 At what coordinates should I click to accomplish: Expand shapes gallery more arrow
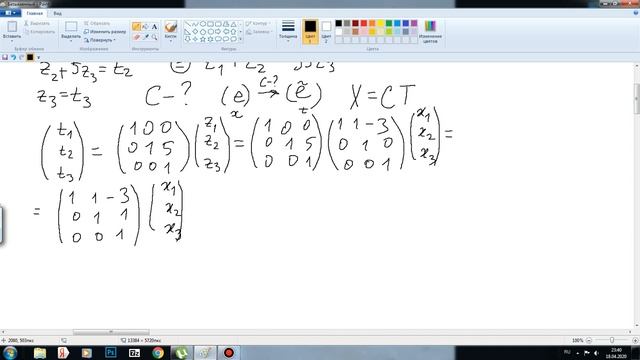(240, 39)
